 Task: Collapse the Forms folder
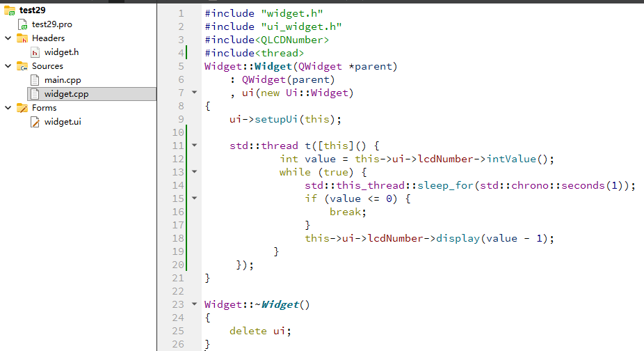[8, 108]
